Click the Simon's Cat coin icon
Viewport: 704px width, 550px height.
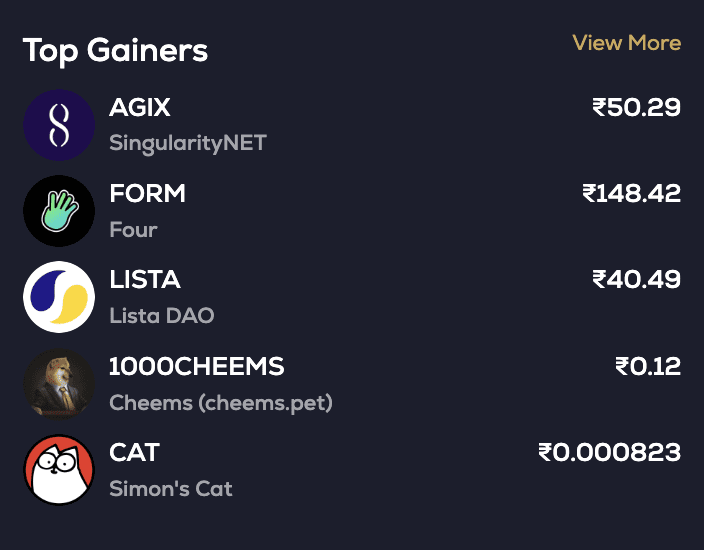tap(59, 470)
